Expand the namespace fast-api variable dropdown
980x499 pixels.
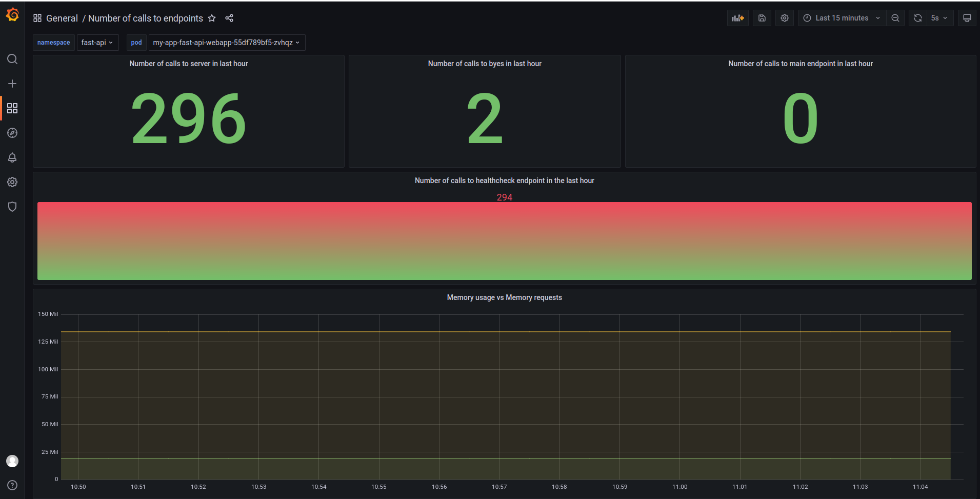97,43
